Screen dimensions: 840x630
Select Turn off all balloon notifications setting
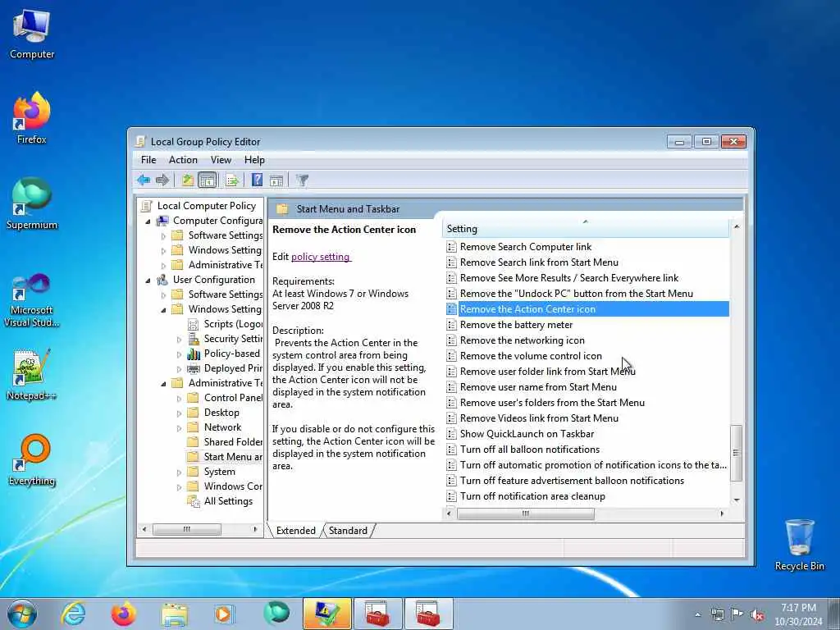530,450
